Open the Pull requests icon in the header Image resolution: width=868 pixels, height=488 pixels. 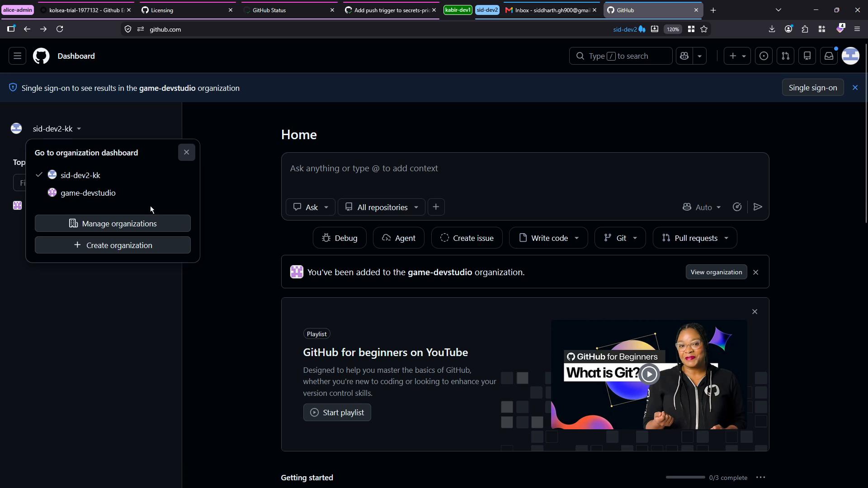pyautogui.click(x=785, y=56)
